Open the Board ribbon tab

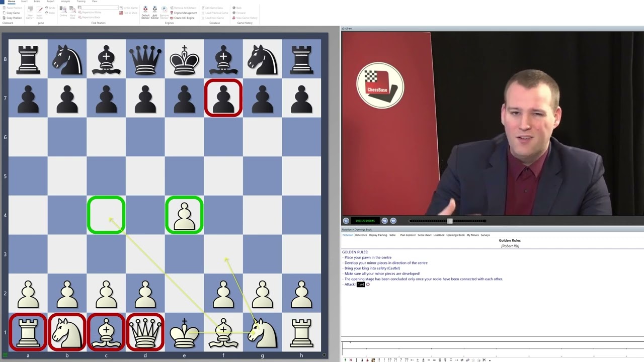click(37, 2)
